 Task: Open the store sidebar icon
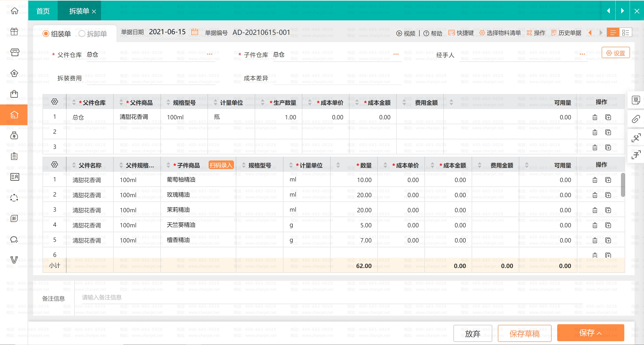[x=14, y=52]
